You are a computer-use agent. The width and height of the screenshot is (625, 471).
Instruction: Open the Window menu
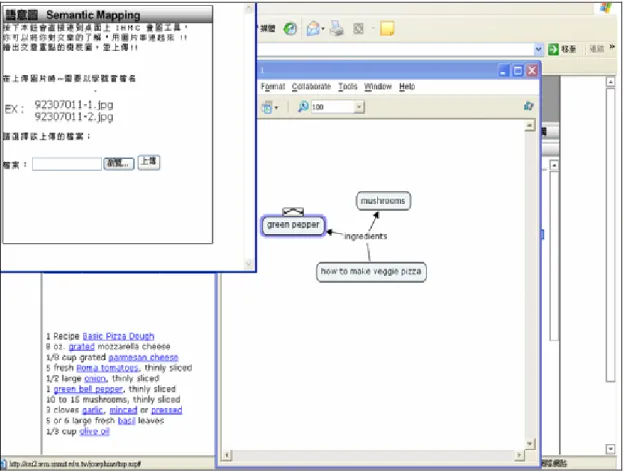(x=378, y=86)
